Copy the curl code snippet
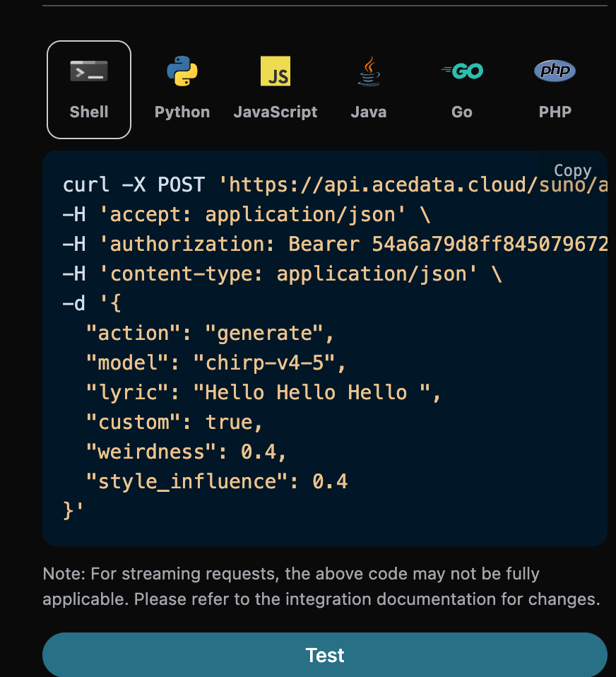The width and height of the screenshot is (616, 677). [x=572, y=170]
